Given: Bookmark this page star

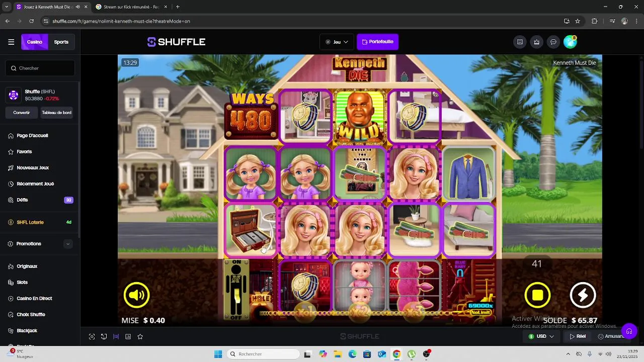Looking at the screenshot, I should [578, 21].
